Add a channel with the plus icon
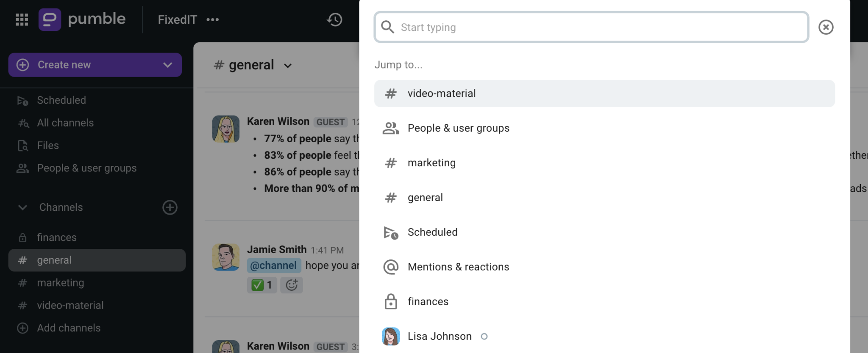This screenshot has width=868, height=353. coord(170,207)
